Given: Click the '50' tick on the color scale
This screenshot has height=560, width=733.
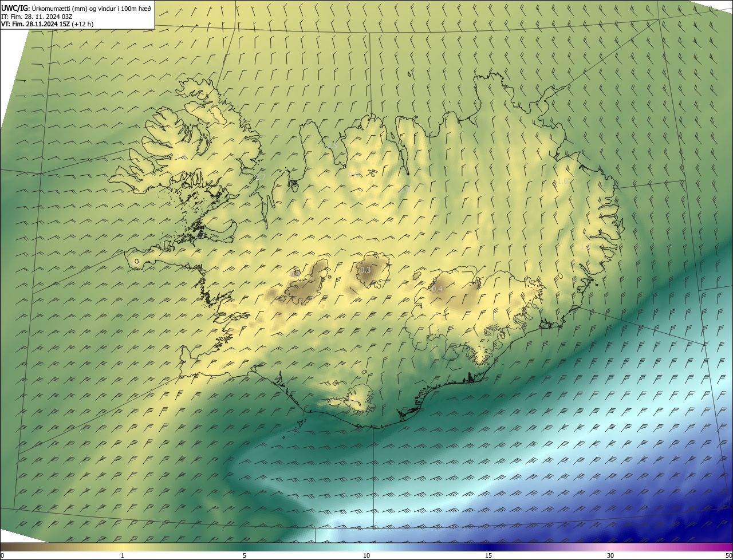Looking at the screenshot, I should [x=728, y=555].
